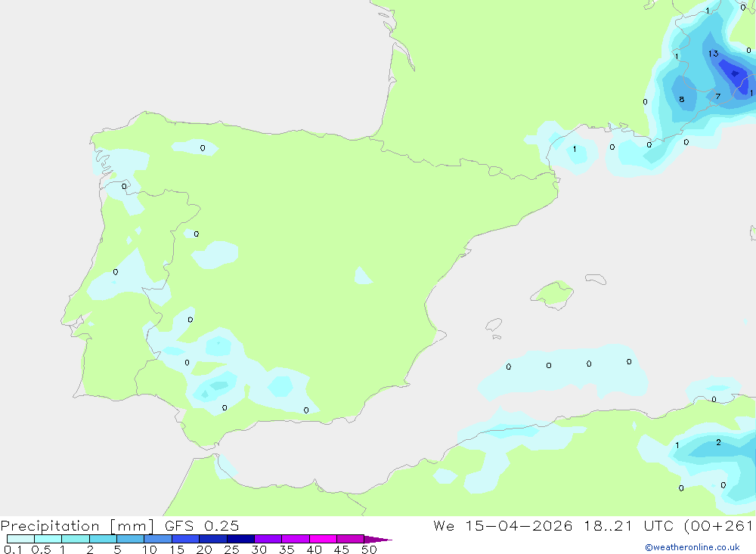
Task: Click the '18..21 UTC' time label
Action: (631, 525)
